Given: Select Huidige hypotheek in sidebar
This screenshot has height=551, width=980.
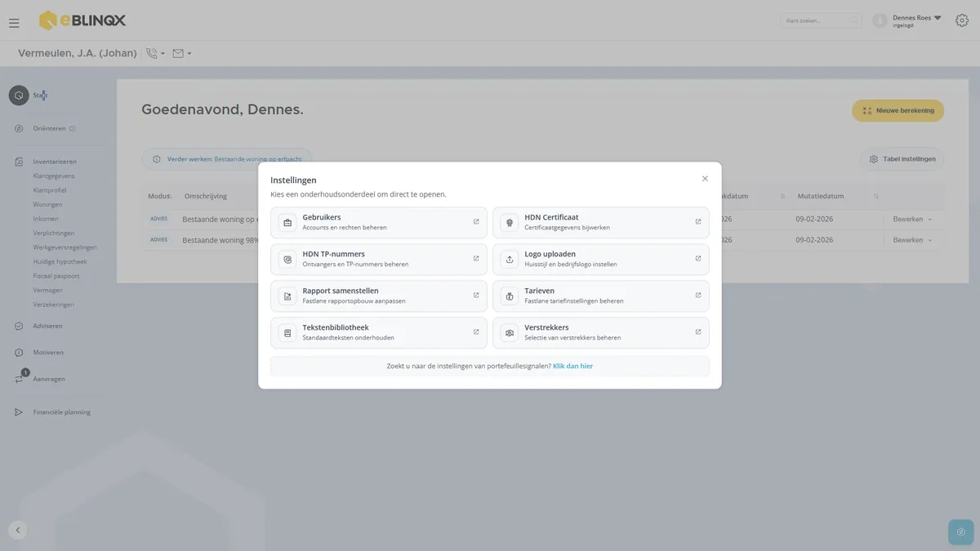Looking at the screenshot, I should point(60,262).
